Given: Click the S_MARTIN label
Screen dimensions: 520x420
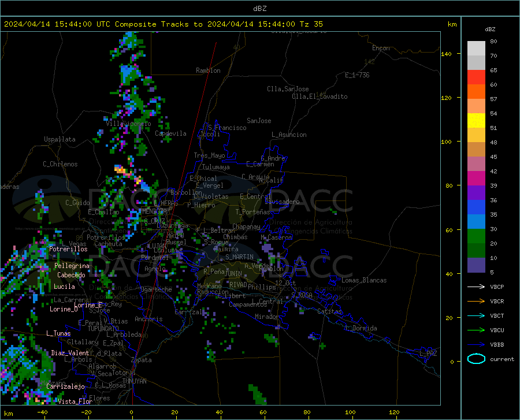Looking at the screenshot, I should (x=239, y=257).
